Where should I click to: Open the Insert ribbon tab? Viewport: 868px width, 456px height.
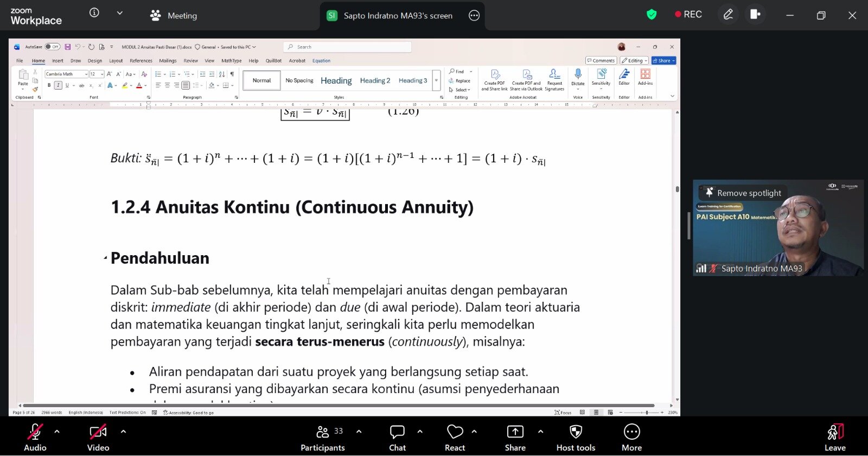click(x=58, y=61)
